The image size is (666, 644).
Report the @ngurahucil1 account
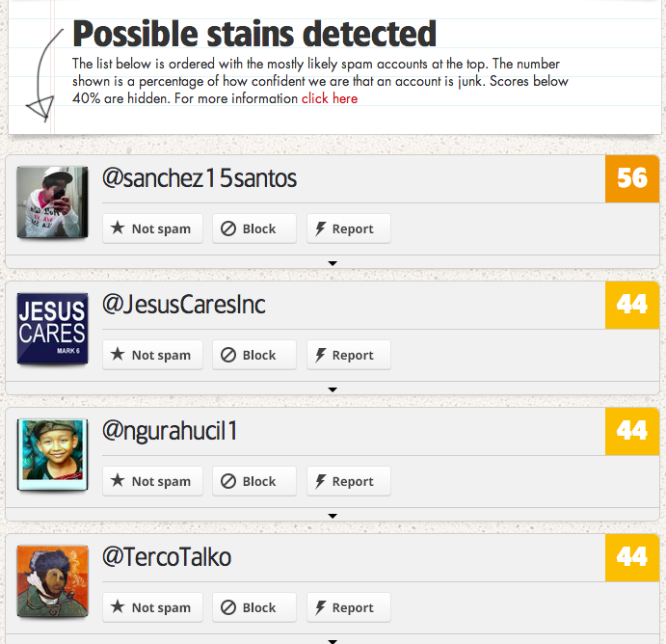(x=348, y=481)
